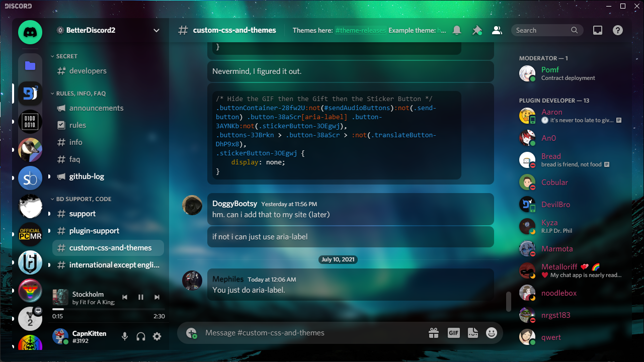The width and height of the screenshot is (644, 362).
Task: Open the gift Nitro icon
Action: tap(434, 333)
